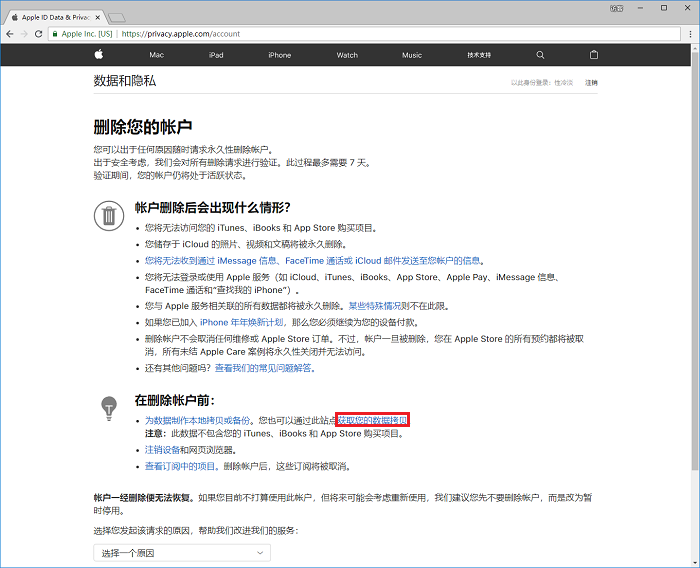Open the 某些特殊情况 link
The width and height of the screenshot is (700, 568).
tap(374, 306)
